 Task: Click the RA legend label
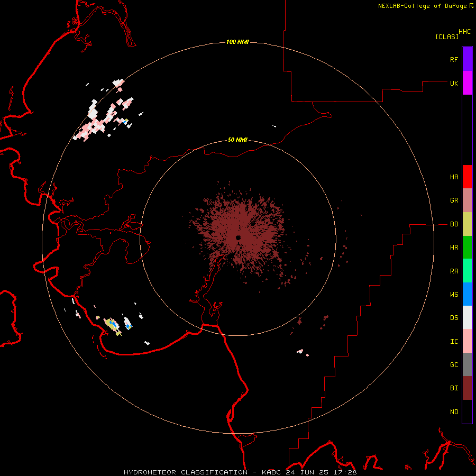(x=454, y=271)
